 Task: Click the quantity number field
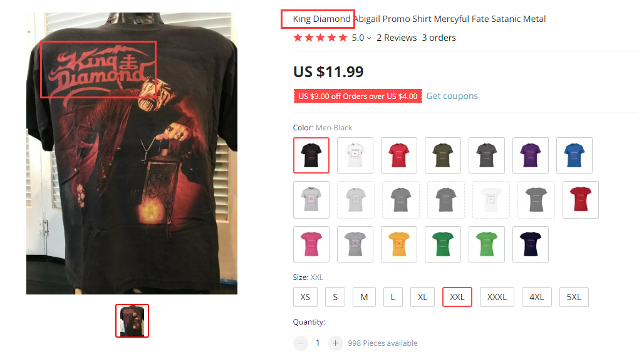318,343
